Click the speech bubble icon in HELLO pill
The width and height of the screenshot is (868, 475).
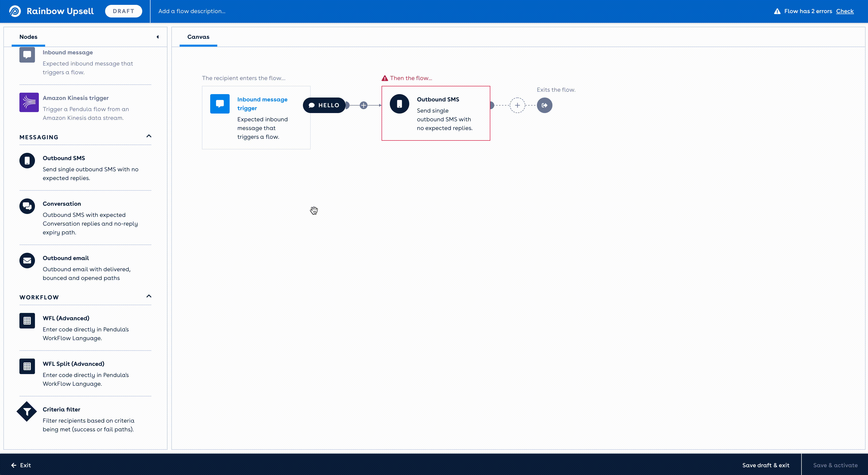[312, 106]
